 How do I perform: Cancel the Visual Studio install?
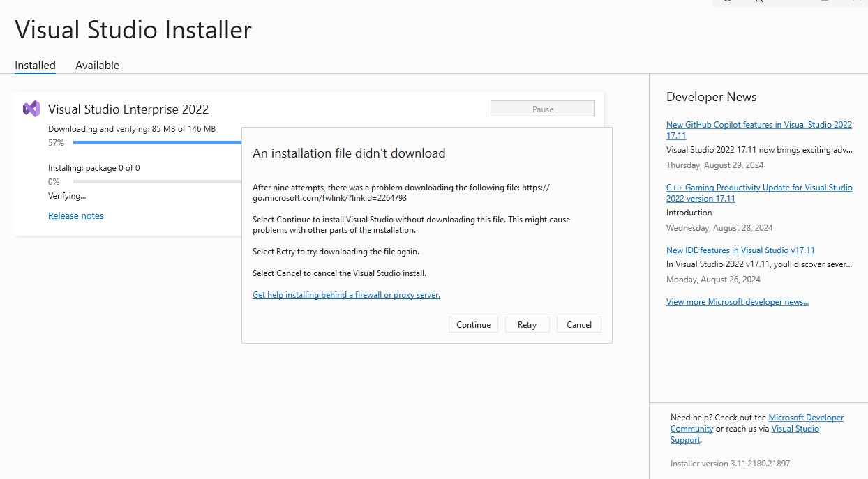(579, 325)
